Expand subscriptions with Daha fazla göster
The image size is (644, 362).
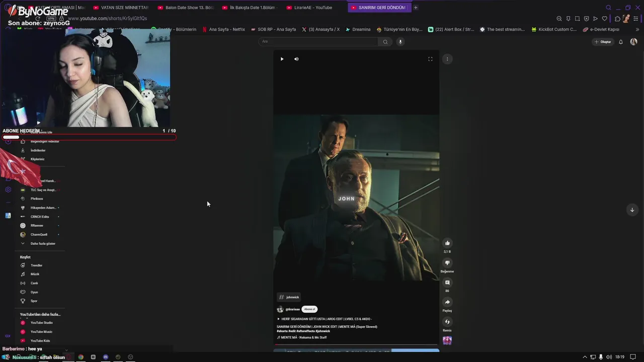point(38,243)
